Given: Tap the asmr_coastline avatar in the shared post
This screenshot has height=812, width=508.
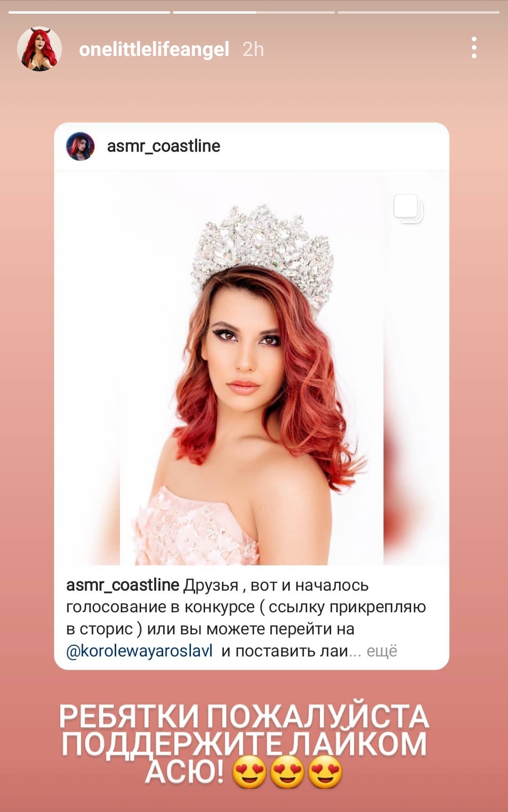Looking at the screenshot, I should tap(80, 146).
